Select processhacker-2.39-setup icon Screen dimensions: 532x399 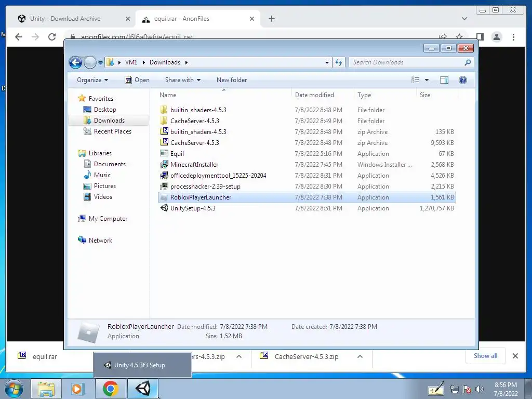click(164, 186)
